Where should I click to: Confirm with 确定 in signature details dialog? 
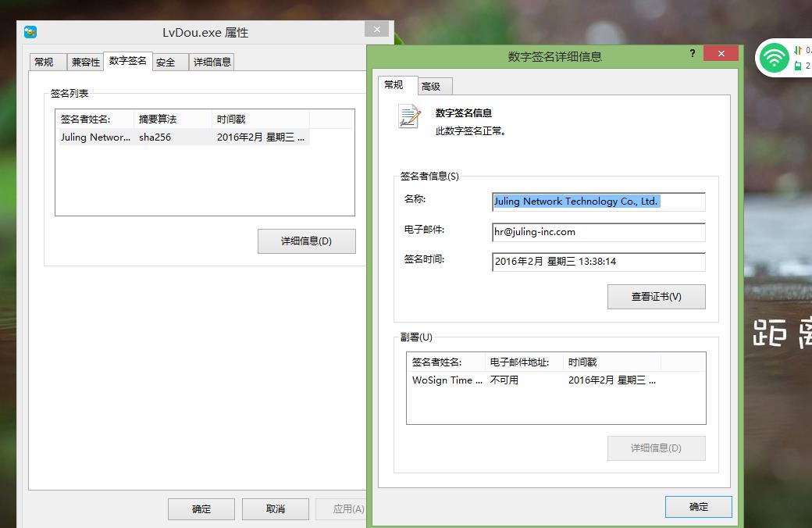[x=699, y=507]
